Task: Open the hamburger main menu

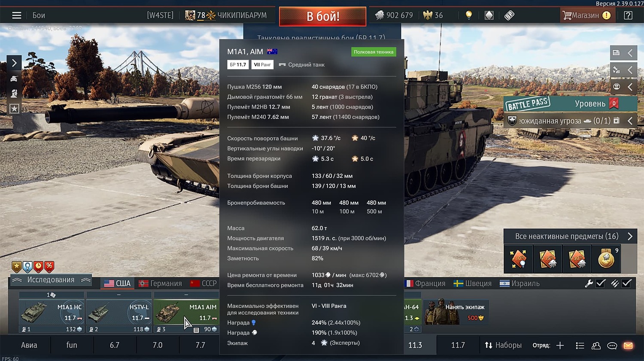Action: tap(16, 15)
